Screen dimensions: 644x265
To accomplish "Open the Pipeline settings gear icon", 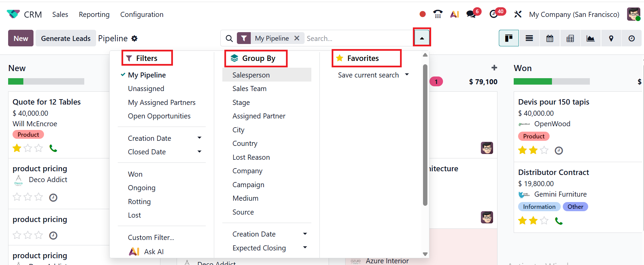I will [134, 39].
